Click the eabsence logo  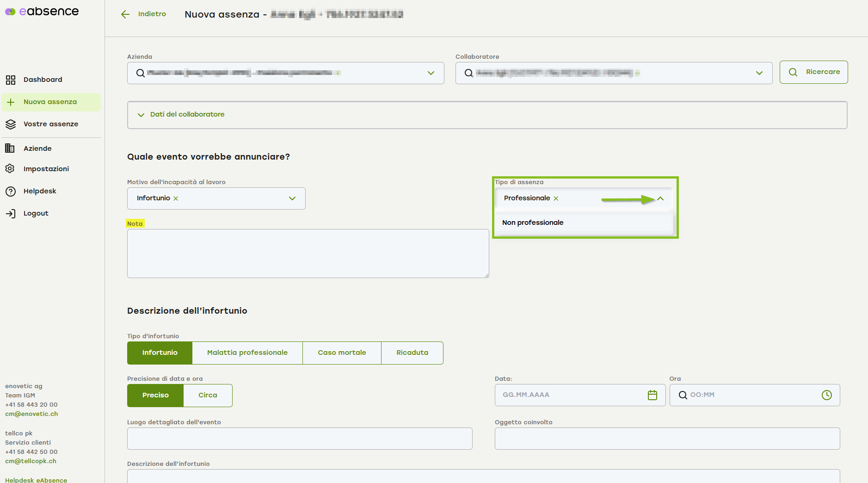click(42, 12)
